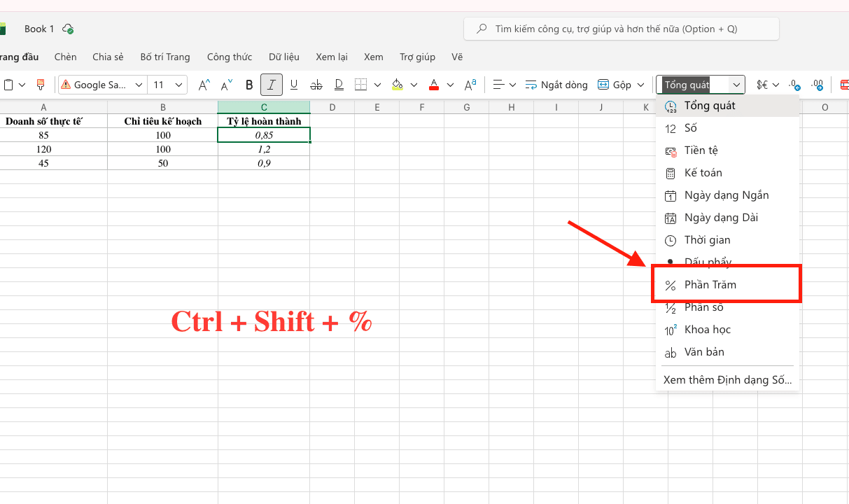Select the Format Painter brush
This screenshot has width=849, height=504.
(41, 85)
